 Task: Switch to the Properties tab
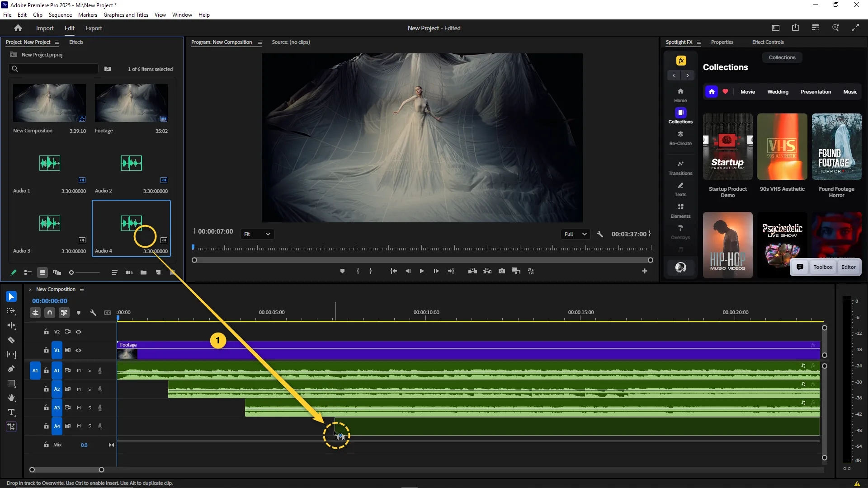[722, 42]
